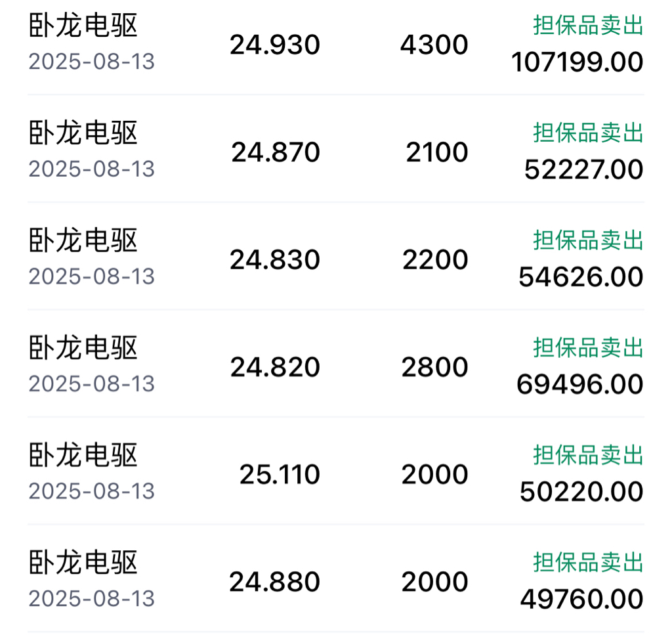Open the trade row with price 24.830
672x635 pixels.
click(x=336, y=256)
